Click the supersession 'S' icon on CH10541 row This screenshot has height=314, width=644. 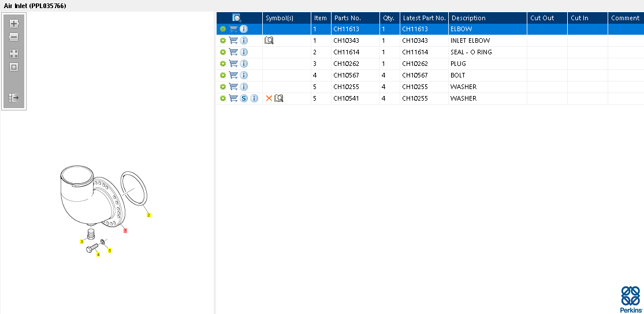(x=244, y=98)
